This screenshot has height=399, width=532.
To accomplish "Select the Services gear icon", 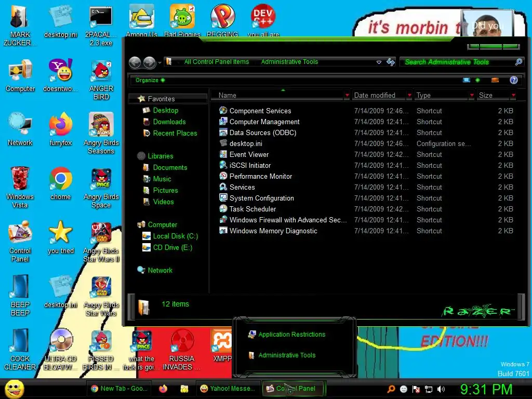I will tap(223, 187).
